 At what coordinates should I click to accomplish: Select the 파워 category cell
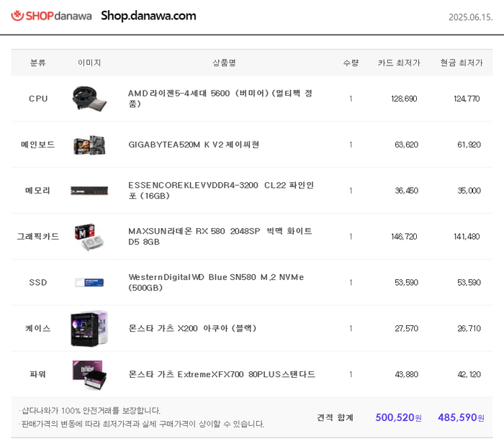[38, 374]
